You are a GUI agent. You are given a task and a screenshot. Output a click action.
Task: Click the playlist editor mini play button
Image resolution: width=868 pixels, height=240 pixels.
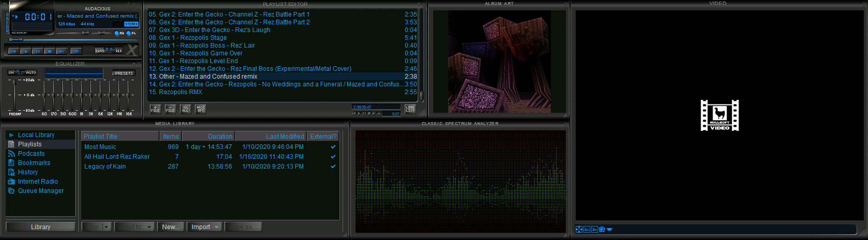pos(360,113)
